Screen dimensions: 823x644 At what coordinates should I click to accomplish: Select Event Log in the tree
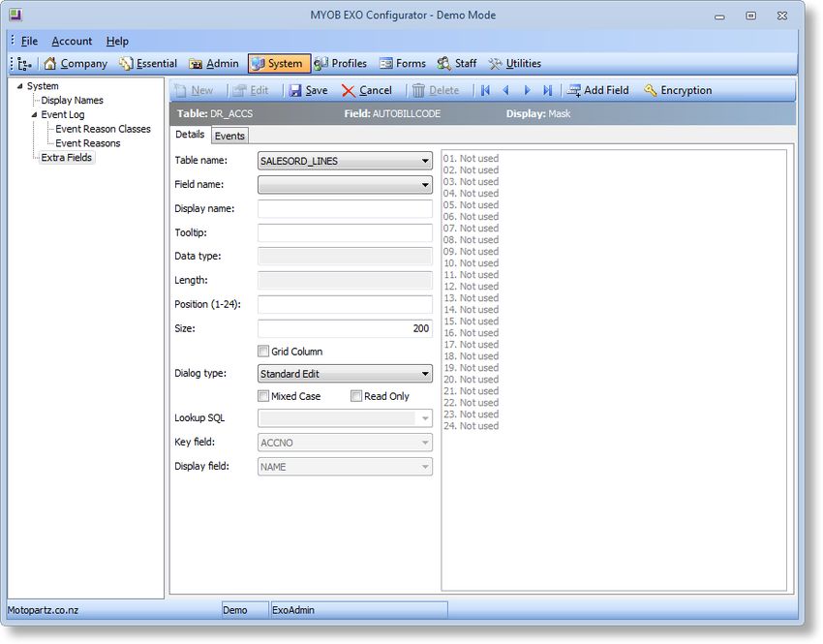click(63, 114)
